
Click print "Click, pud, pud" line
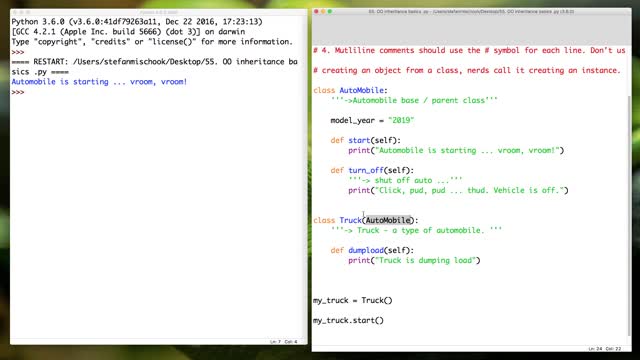point(458,190)
